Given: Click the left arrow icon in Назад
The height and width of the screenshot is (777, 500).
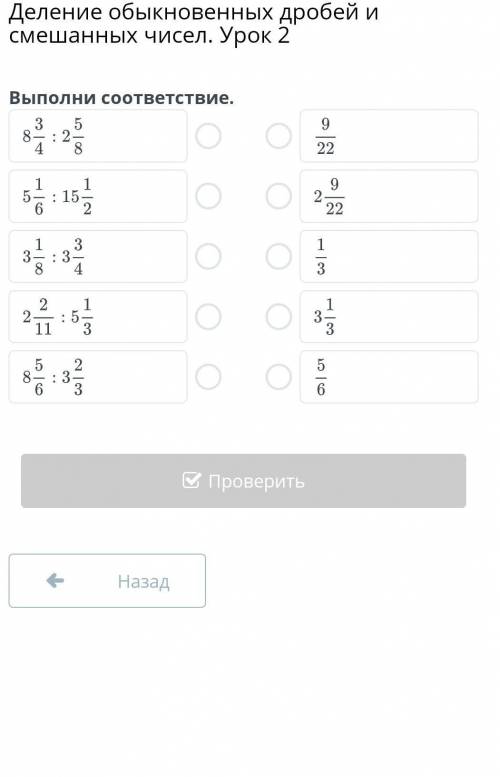Looking at the screenshot, I should pos(55,580).
